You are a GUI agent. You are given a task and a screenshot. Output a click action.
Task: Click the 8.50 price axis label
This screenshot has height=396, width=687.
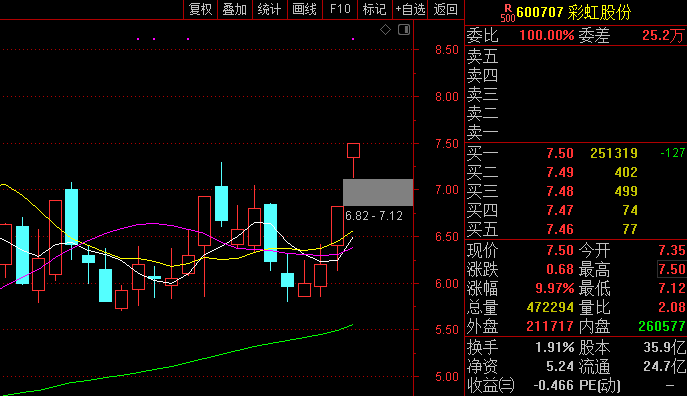(x=447, y=50)
